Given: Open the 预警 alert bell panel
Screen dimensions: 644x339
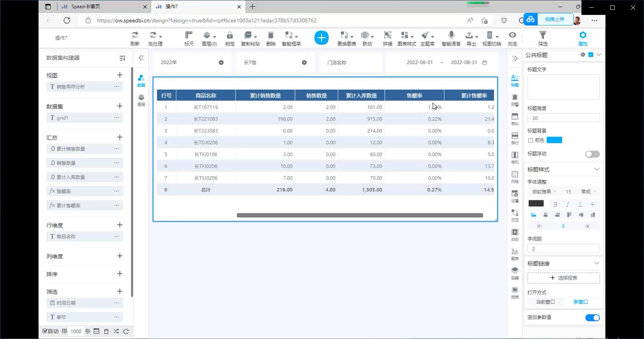Looking at the screenshot, I should click(x=515, y=100).
